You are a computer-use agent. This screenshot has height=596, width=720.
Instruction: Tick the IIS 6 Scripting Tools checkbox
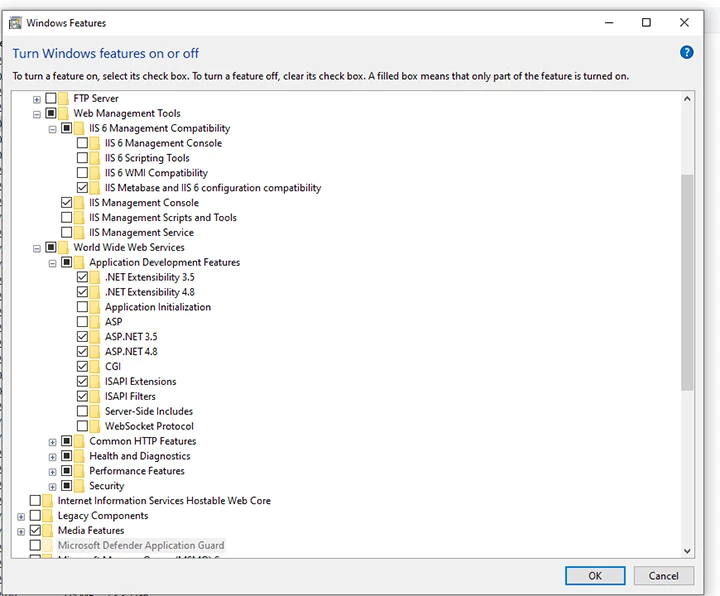point(82,157)
